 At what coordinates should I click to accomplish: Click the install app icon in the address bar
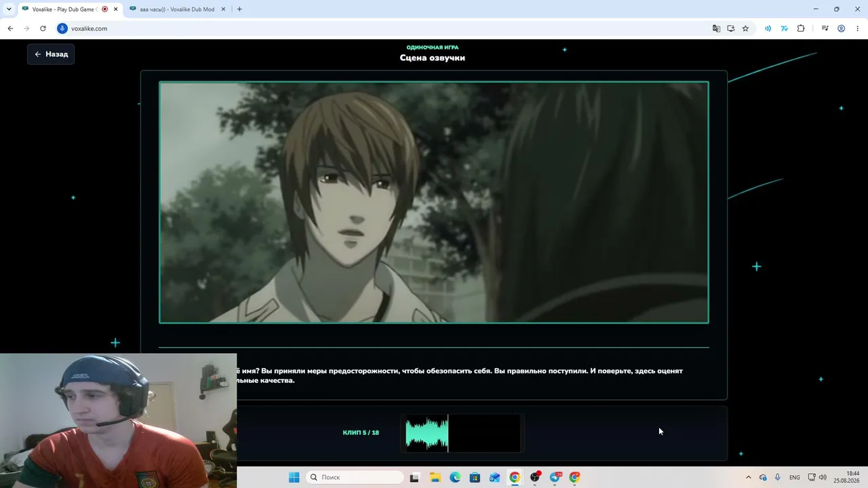pos(731,28)
